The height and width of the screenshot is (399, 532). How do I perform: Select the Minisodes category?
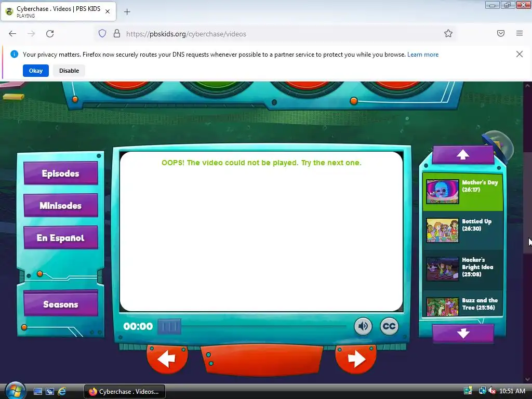pos(61,206)
